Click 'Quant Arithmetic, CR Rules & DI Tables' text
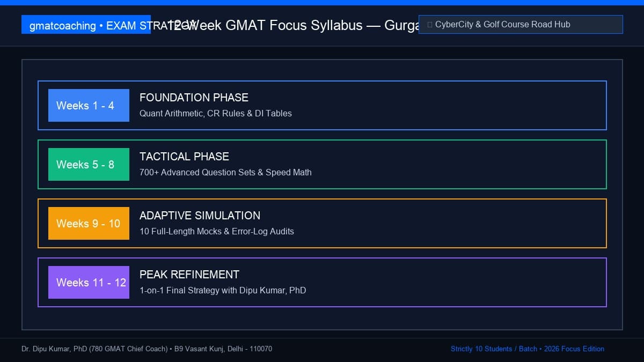644x362 pixels. 216,114
